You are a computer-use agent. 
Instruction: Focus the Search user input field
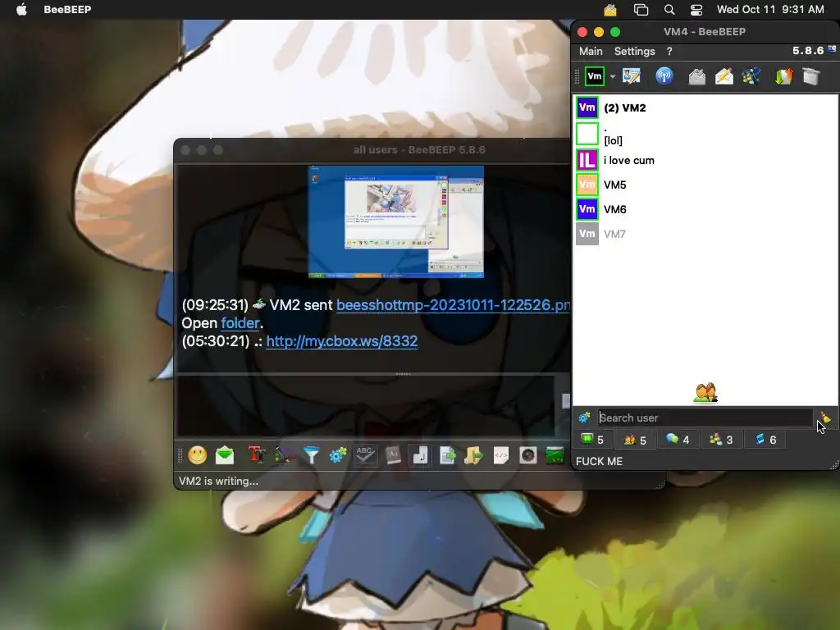click(x=705, y=418)
